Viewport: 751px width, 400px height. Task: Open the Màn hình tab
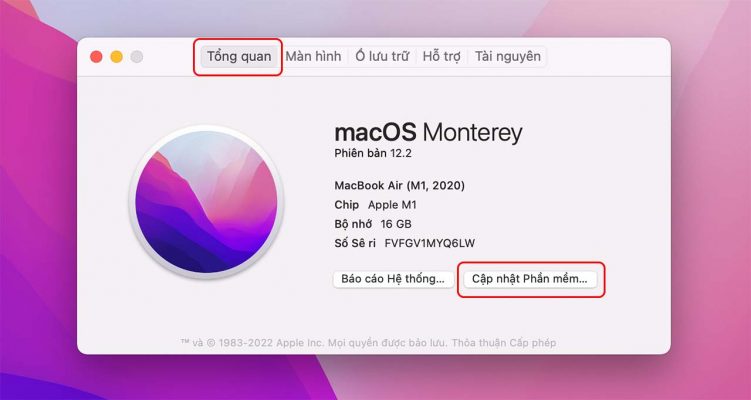tap(313, 57)
